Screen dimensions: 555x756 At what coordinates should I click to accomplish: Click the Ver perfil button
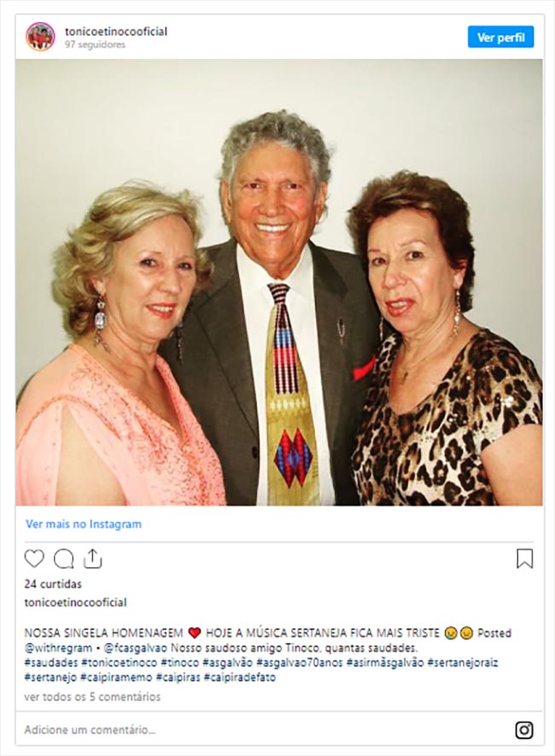(500, 37)
